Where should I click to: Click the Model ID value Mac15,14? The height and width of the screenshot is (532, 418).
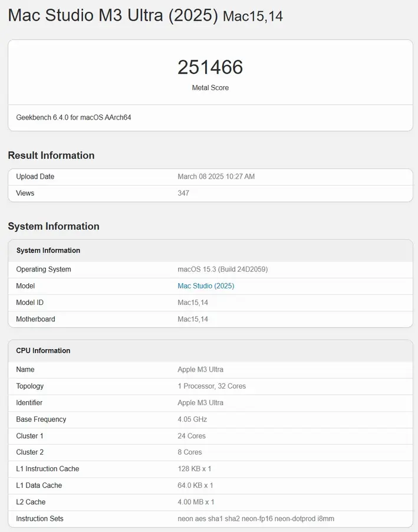193,303
